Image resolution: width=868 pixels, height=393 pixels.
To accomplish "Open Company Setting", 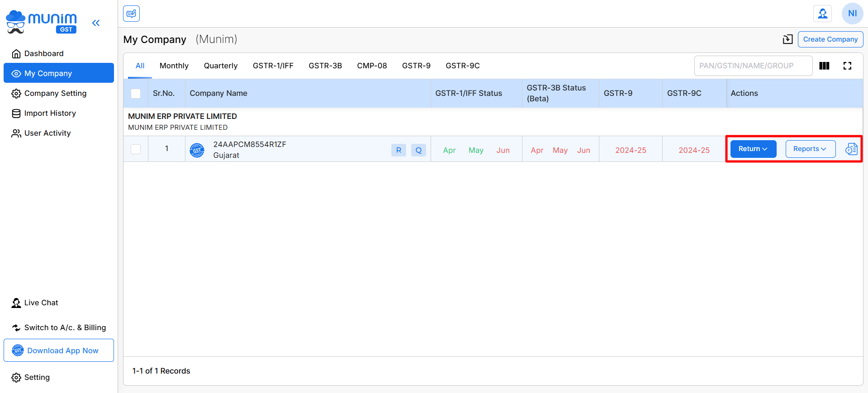I will (x=59, y=93).
